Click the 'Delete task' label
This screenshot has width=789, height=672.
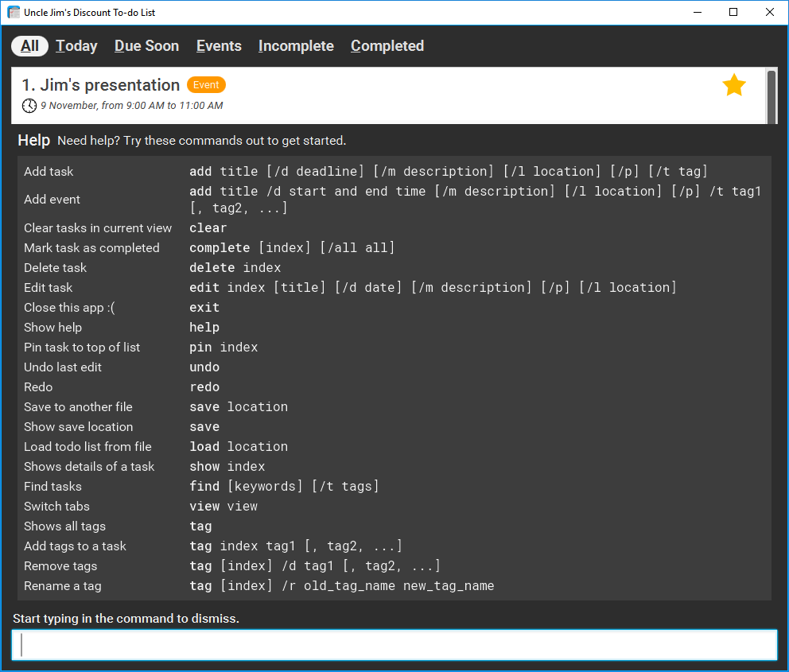[x=56, y=267]
